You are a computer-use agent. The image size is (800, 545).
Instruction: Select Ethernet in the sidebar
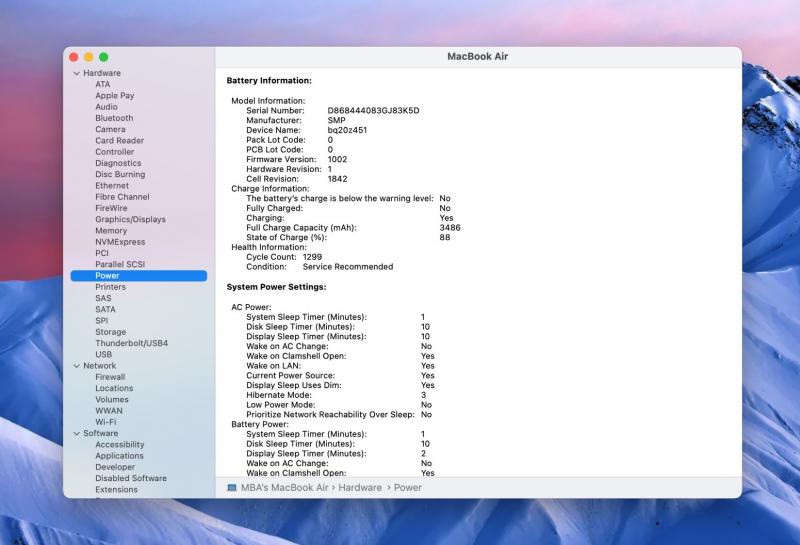click(x=112, y=185)
